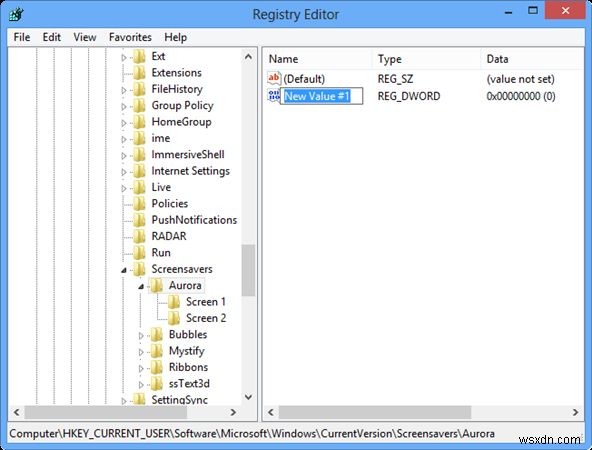This screenshot has width=592, height=450.
Task: Expand the ssText3d key
Action: coord(141,385)
